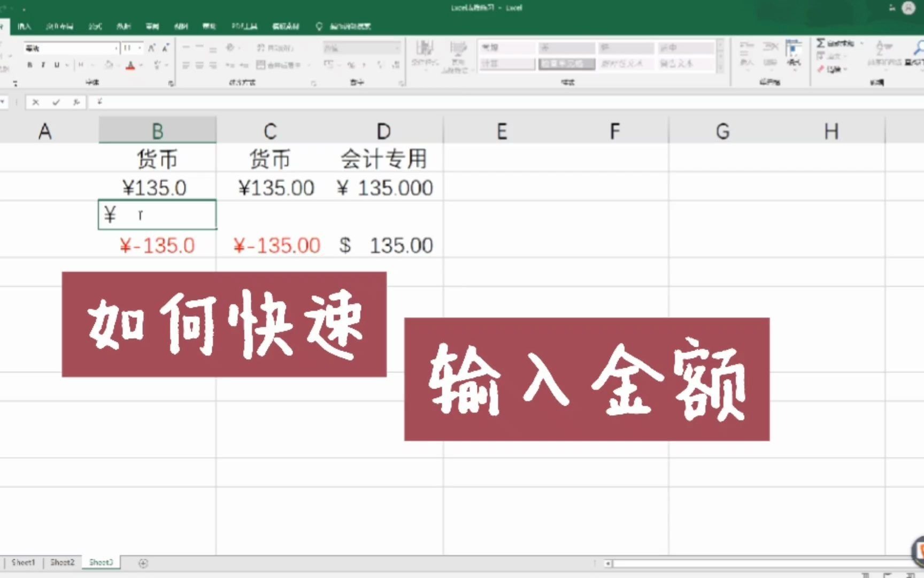Open the number format combo box
Image resolution: width=924 pixels, height=578 pixels.
point(362,48)
